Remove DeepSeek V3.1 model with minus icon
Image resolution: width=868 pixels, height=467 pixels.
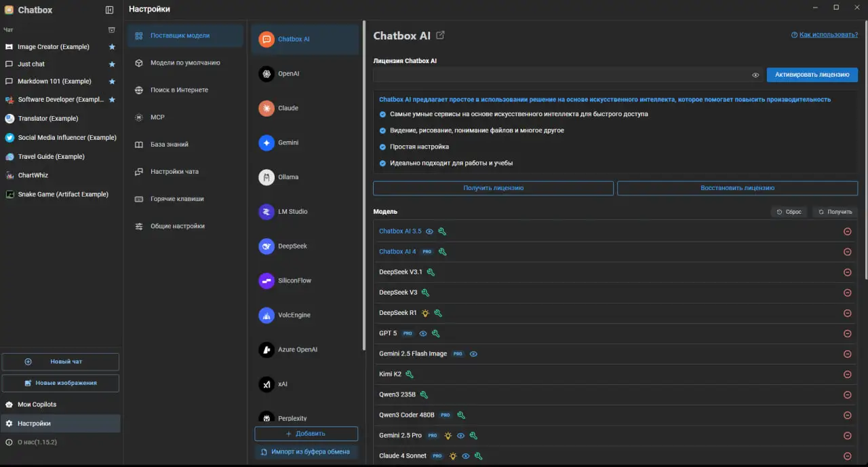(847, 272)
